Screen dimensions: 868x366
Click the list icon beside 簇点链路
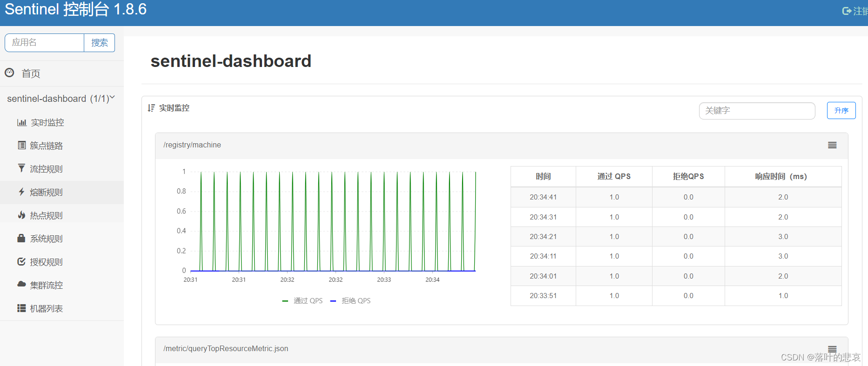tap(21, 145)
